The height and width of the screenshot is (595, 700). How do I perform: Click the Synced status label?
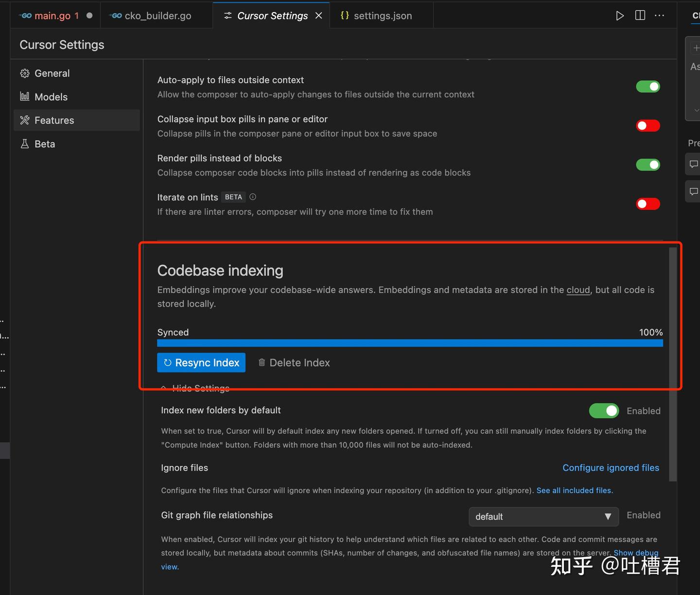tap(173, 332)
